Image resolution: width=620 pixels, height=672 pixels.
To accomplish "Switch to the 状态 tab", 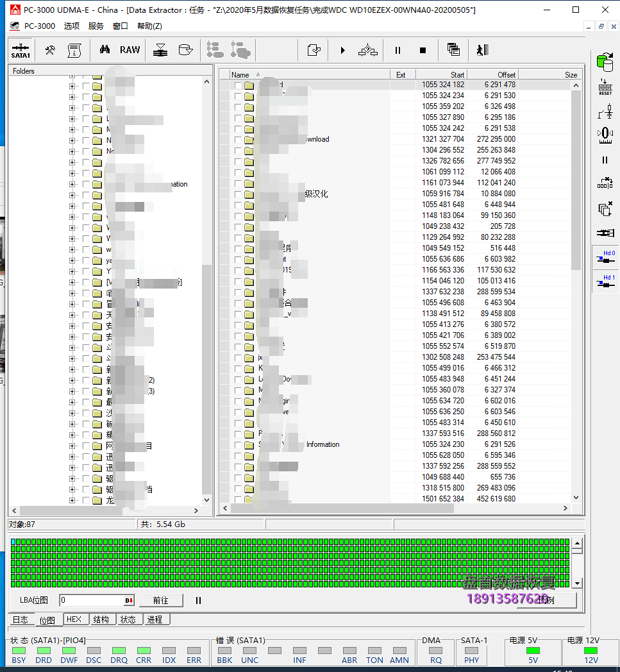I will (x=128, y=619).
